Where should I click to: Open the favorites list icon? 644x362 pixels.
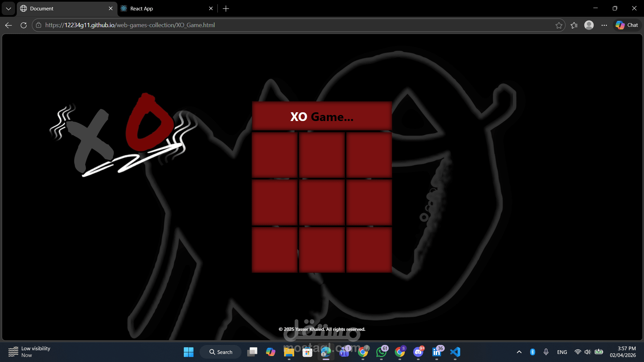point(574,25)
